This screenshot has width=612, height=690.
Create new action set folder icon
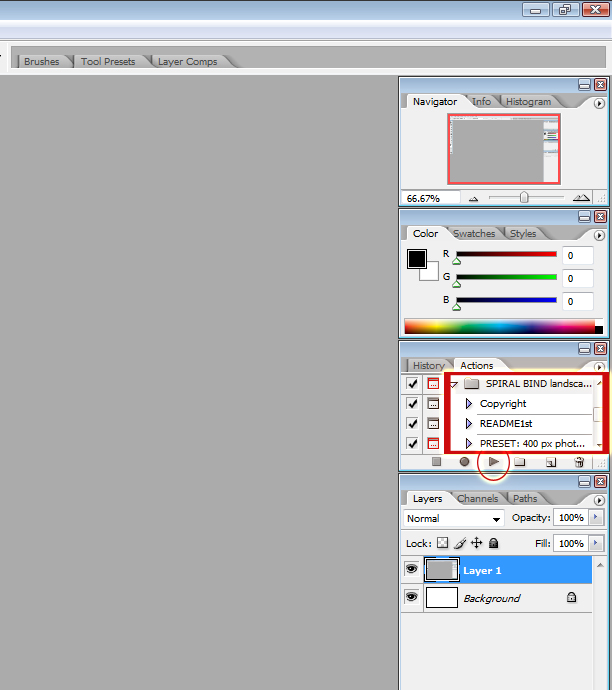point(520,462)
